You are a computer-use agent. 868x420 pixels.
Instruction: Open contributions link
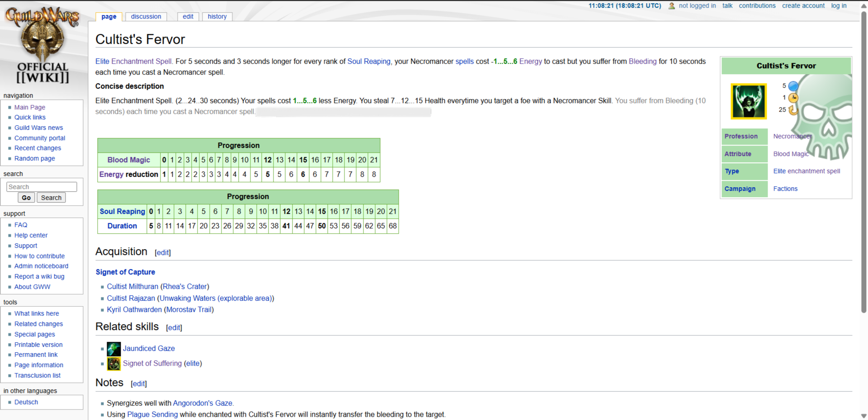(757, 6)
